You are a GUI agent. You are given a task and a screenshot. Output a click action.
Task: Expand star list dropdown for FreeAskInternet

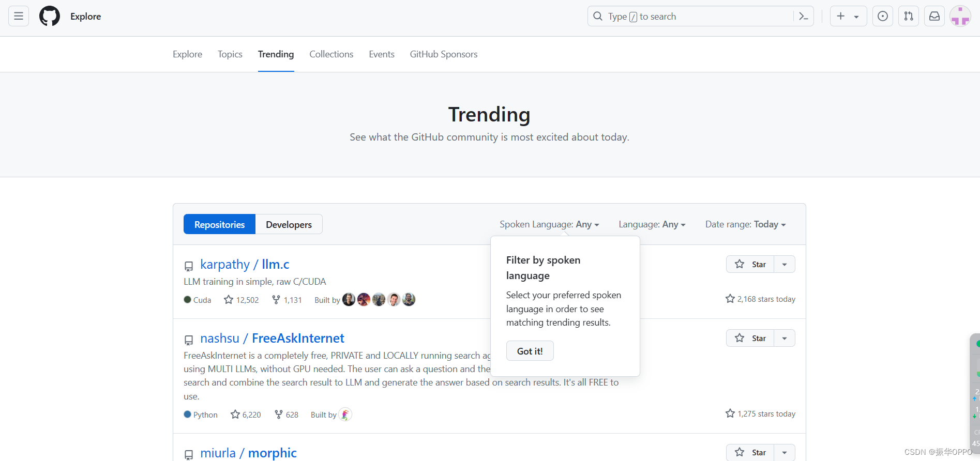click(785, 338)
